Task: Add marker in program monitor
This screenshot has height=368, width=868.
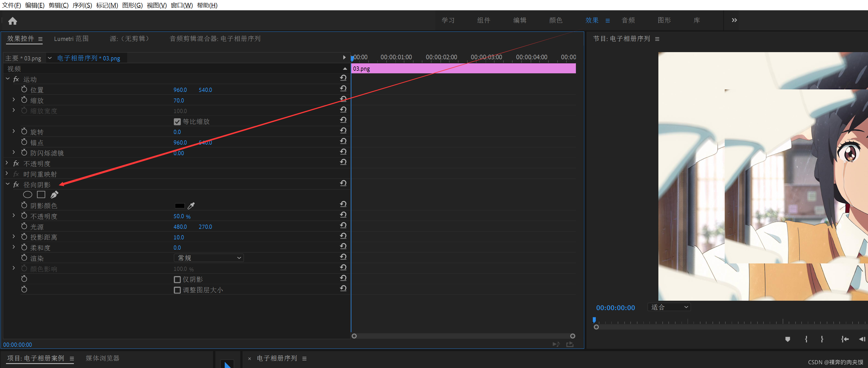Action: click(x=788, y=339)
